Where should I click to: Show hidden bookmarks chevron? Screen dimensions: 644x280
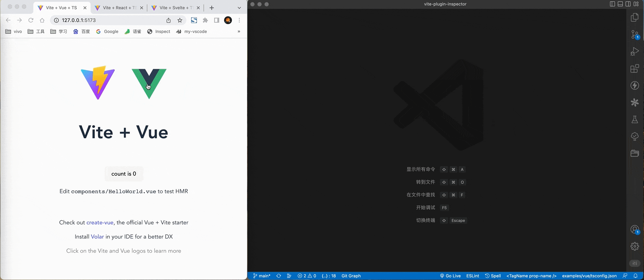239,32
